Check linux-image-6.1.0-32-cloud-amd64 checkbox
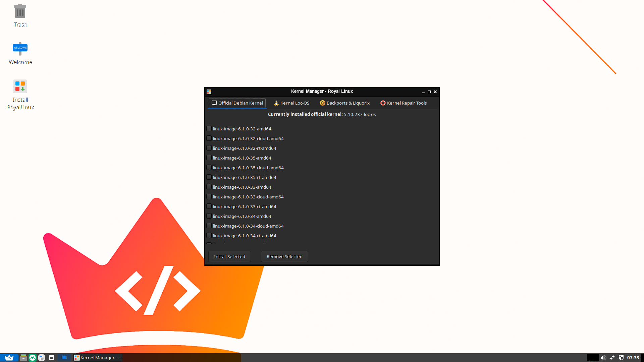 (x=209, y=138)
